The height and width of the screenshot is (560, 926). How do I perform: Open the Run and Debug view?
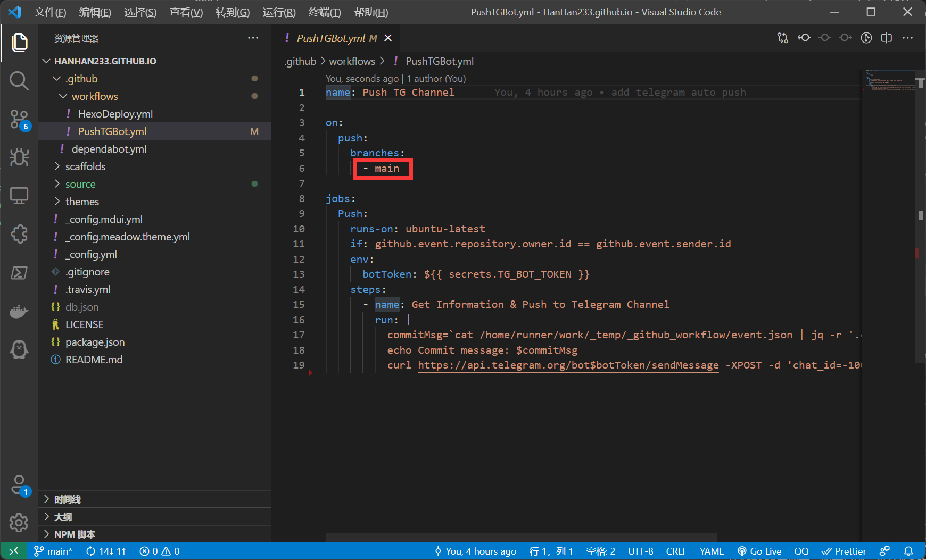point(19,157)
